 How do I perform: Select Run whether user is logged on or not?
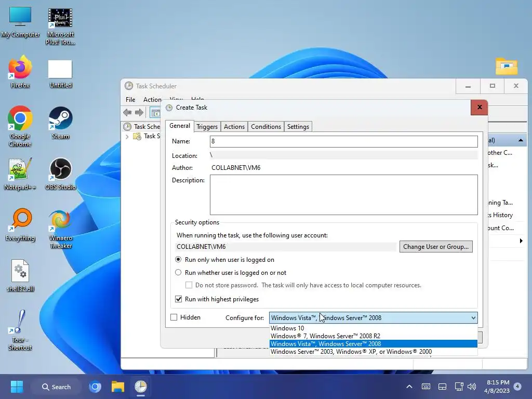coord(178,272)
